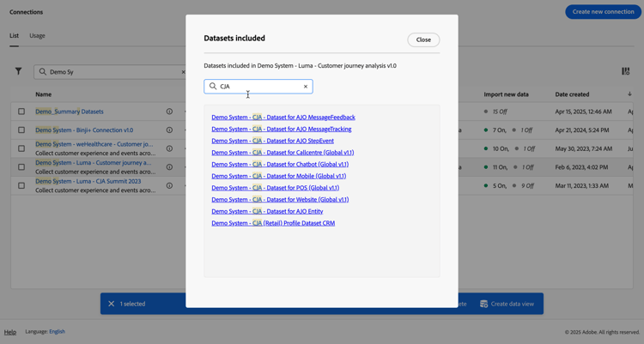Sort by Import new data column
Screen dimensions: 644x344
click(x=506, y=94)
